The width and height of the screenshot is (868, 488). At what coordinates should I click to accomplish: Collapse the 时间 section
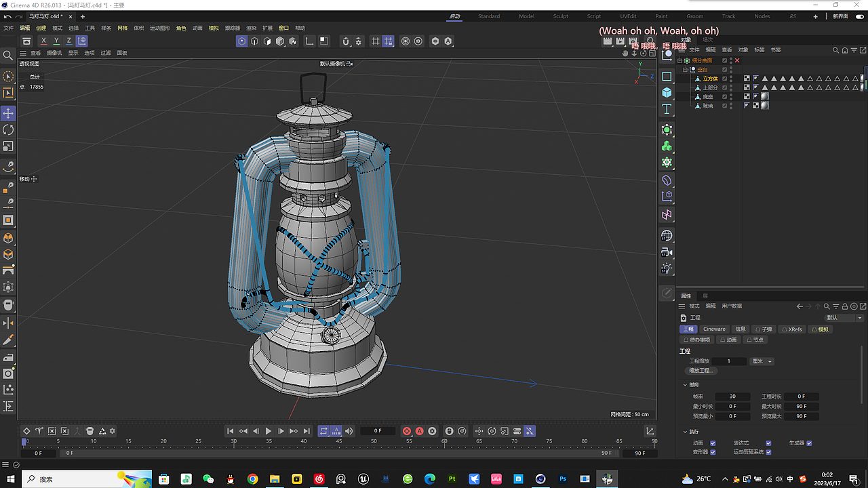[684, 385]
